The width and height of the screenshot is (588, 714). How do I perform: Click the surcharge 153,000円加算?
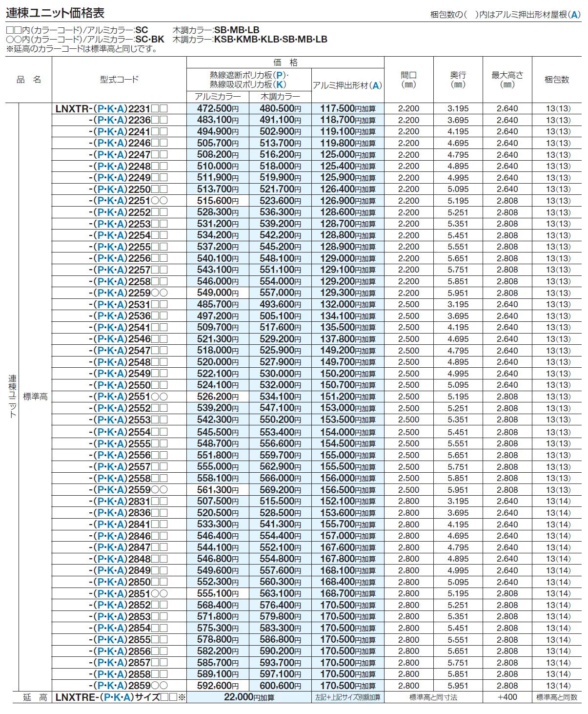pyautogui.click(x=348, y=408)
